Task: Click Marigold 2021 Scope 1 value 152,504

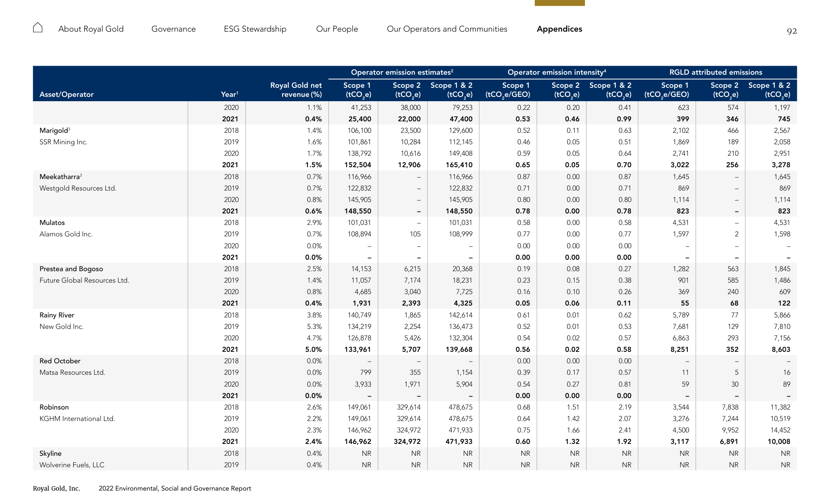Action: tap(357, 165)
